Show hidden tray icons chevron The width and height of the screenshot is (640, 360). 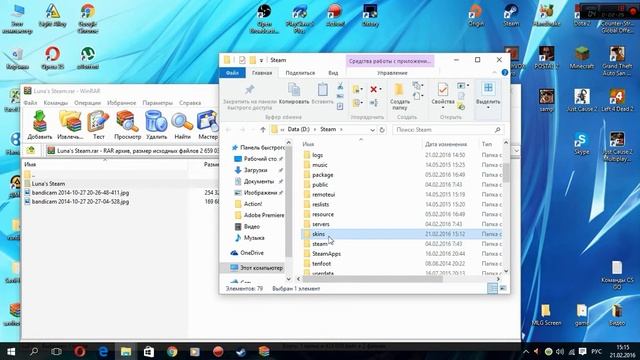tap(526, 351)
